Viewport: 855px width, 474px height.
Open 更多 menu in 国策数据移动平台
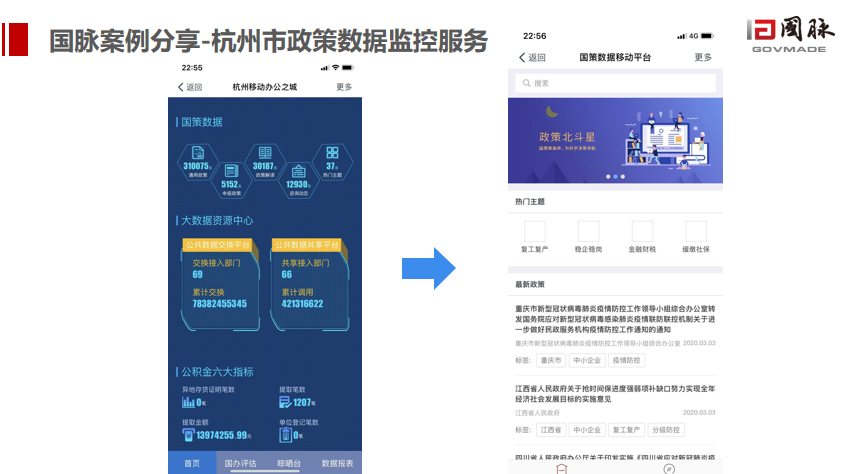(x=703, y=58)
